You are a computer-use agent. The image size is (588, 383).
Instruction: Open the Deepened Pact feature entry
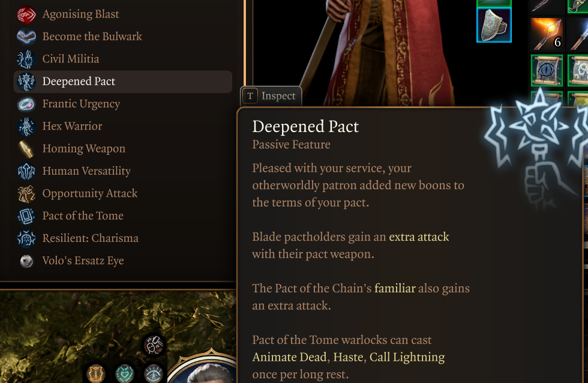click(x=123, y=82)
